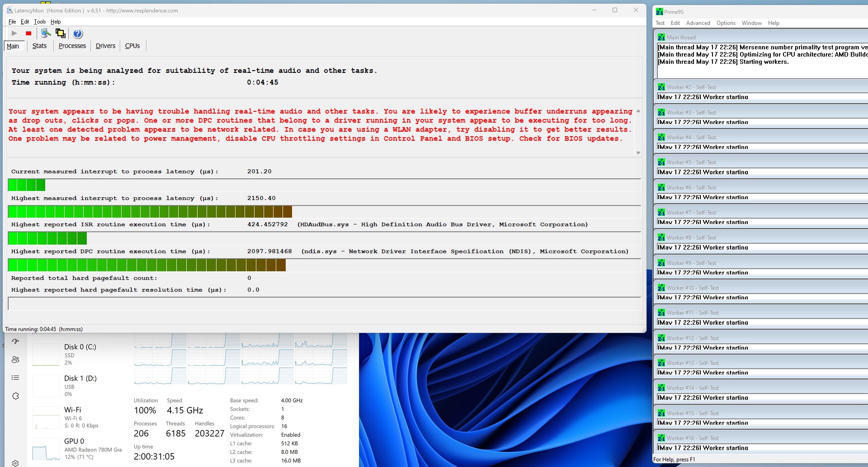The width and height of the screenshot is (868, 467).
Task: Click the analyze-system icon in the LatencyMon toolbar
Action: [x=46, y=33]
